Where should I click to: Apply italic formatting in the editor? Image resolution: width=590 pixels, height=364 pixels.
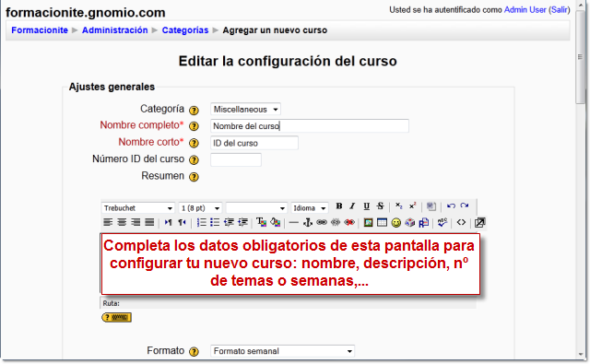pos(352,206)
